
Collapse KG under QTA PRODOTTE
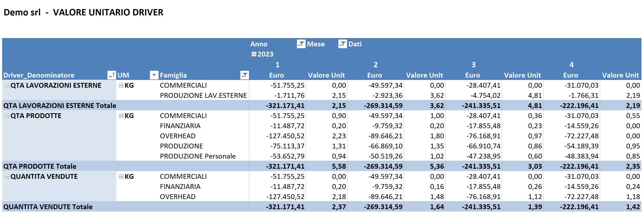pyautogui.click(x=121, y=116)
